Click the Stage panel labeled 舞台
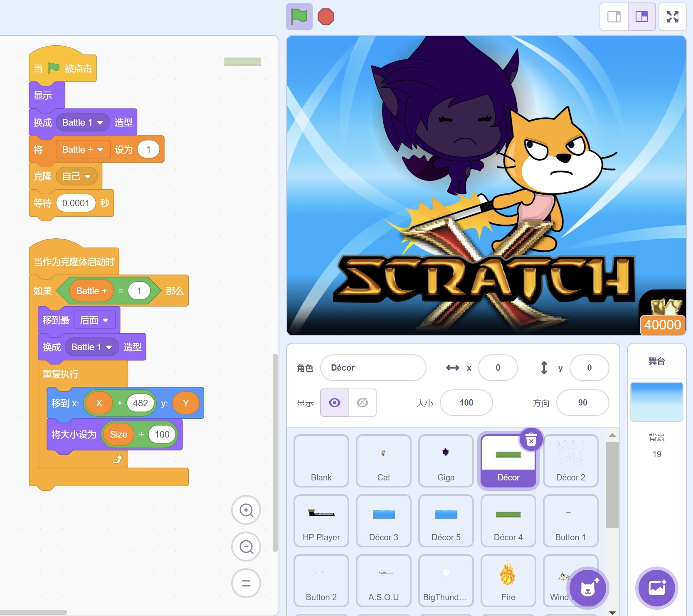Screen dimensions: 693x616 657,361
